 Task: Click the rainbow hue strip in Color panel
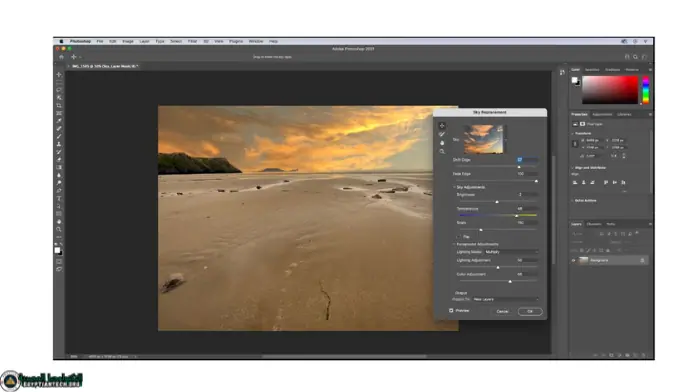pyautogui.click(x=645, y=90)
